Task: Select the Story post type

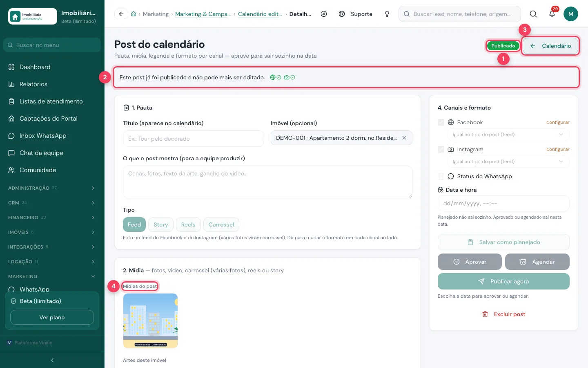Action: [x=161, y=224]
